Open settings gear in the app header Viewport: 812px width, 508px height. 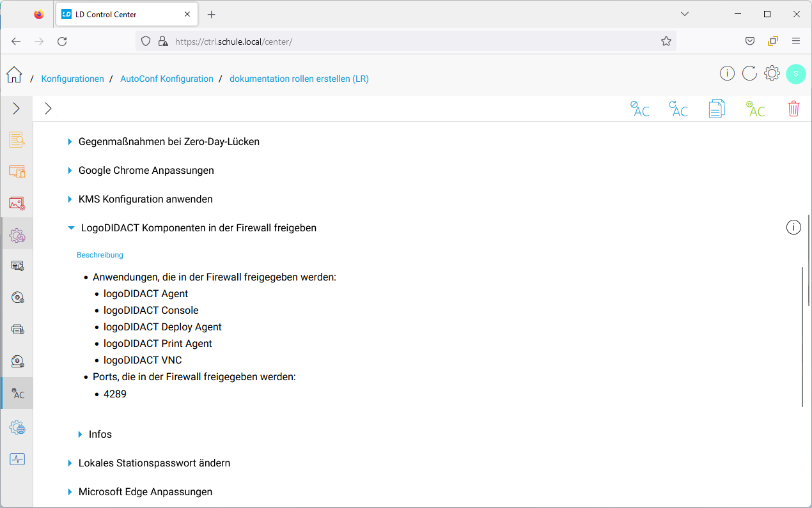coord(772,73)
